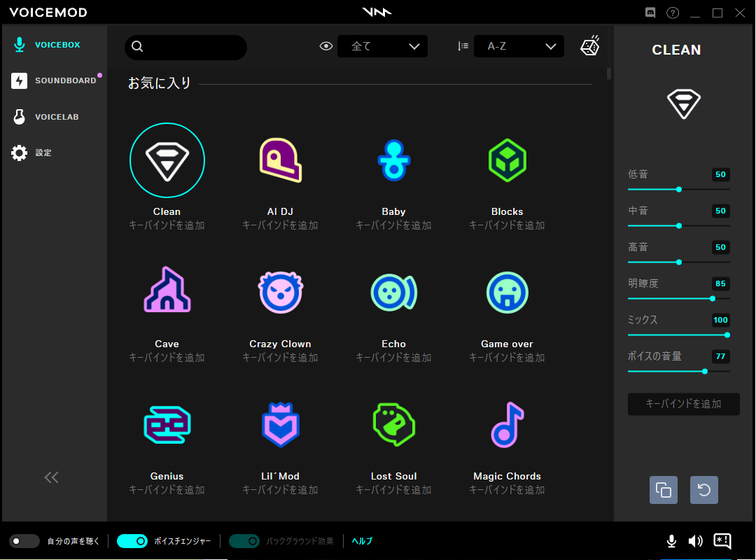This screenshot has height=560, width=756.
Task: Select the Cave voice effect
Action: click(167, 289)
